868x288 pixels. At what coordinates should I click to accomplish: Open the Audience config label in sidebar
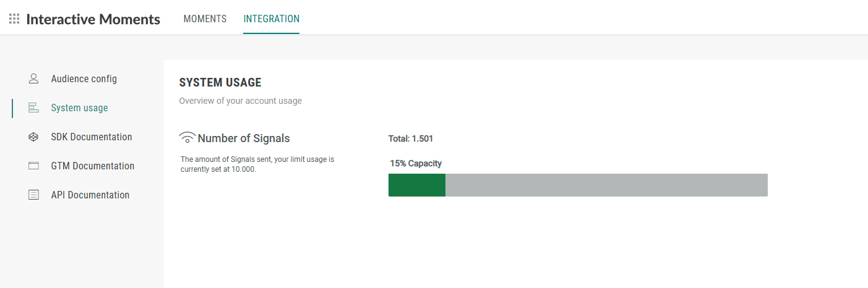(x=84, y=79)
